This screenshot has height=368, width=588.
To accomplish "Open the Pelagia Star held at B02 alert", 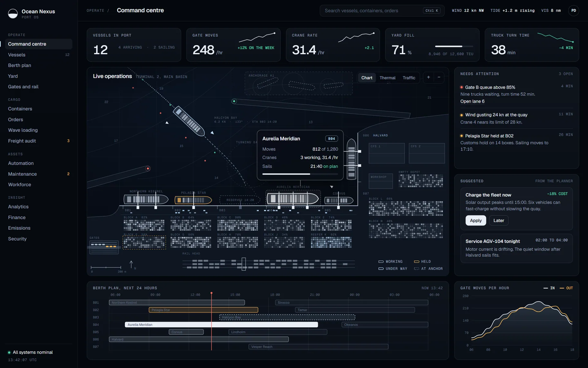I will click(516, 142).
